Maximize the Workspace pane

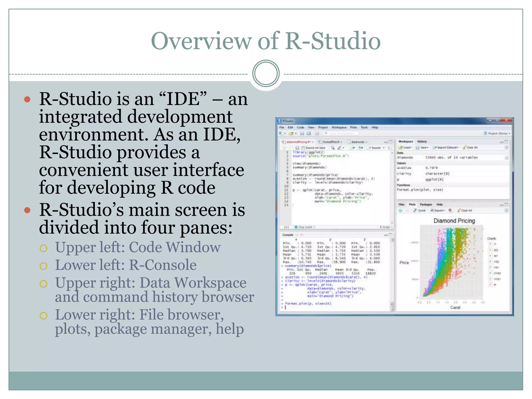click(x=506, y=142)
